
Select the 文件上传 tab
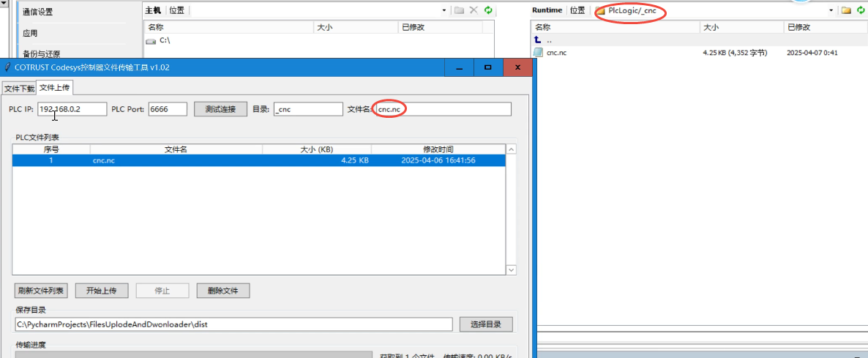(54, 87)
